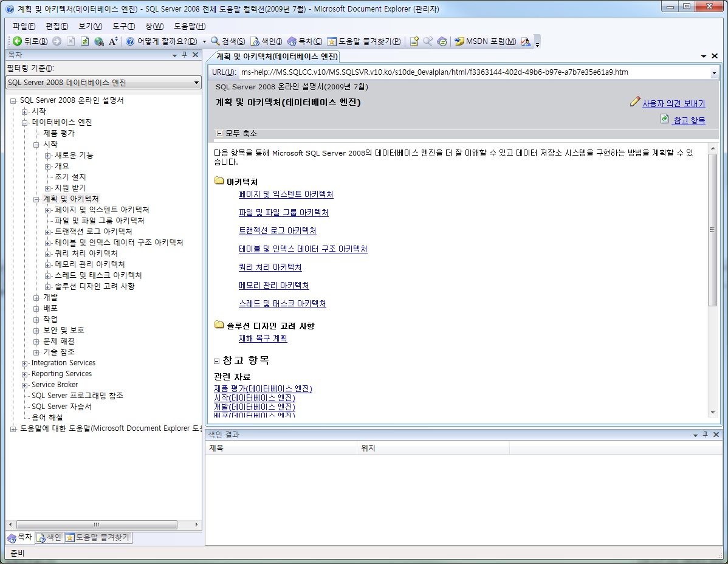Collapse the 참고 항목 section
The image size is (728, 564).
(x=216, y=361)
